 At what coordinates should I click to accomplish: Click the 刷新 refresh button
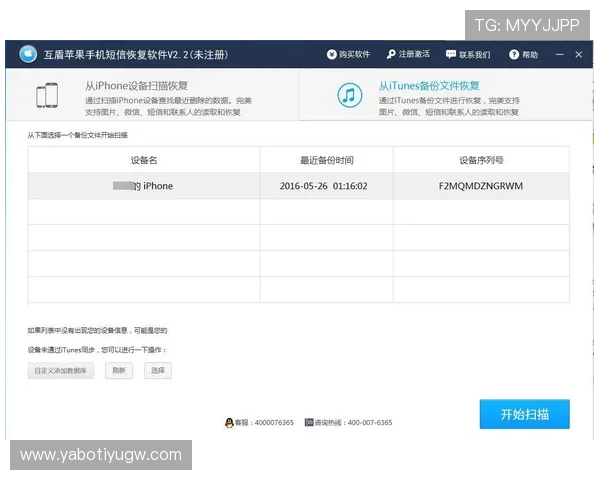(x=119, y=371)
